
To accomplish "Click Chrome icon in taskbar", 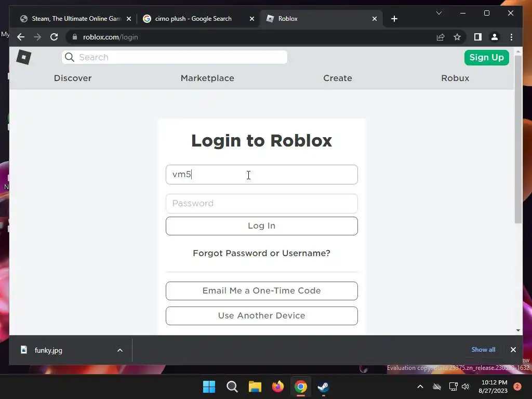I will pos(301,387).
